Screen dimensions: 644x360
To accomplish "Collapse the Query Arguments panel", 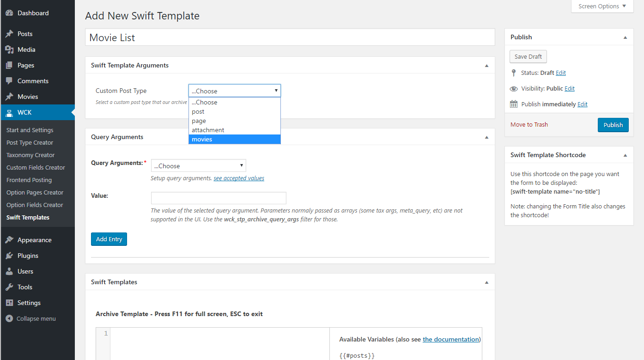I will [486, 137].
